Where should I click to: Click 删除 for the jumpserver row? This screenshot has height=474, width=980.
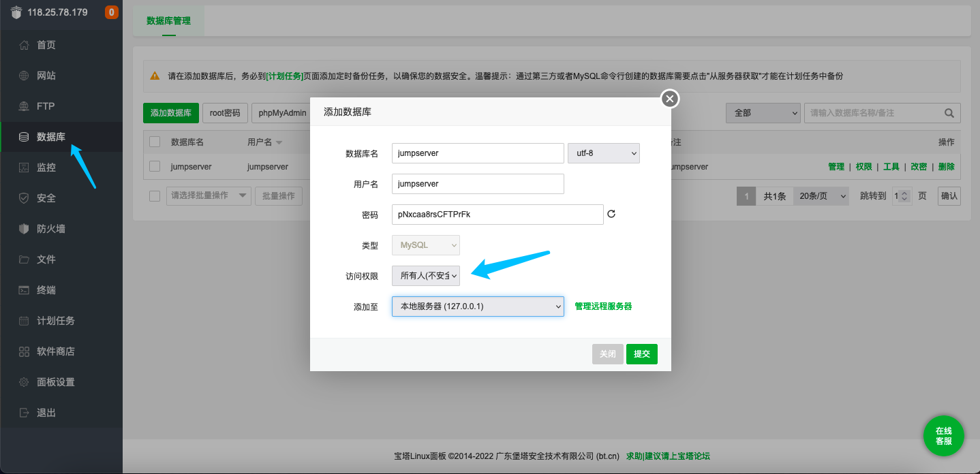pos(947,166)
